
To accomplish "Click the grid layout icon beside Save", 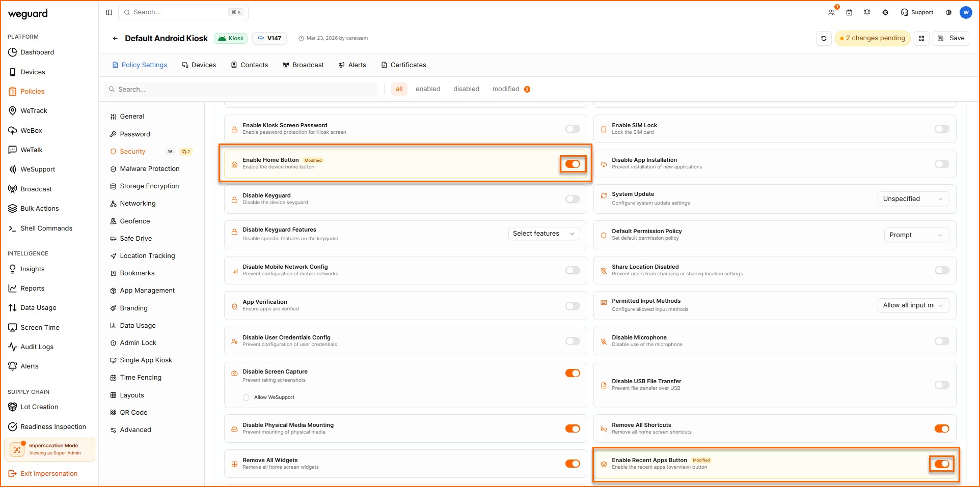I will click(x=921, y=39).
